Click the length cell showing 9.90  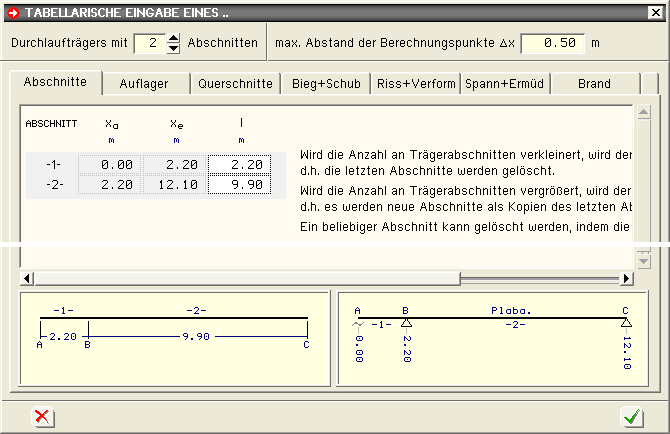point(240,184)
